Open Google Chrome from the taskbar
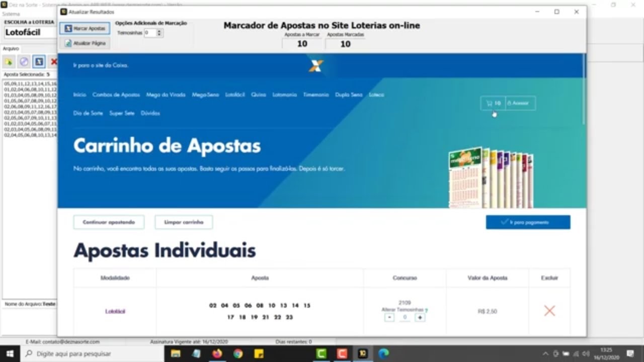The height and width of the screenshot is (362, 644). pyautogui.click(x=237, y=353)
